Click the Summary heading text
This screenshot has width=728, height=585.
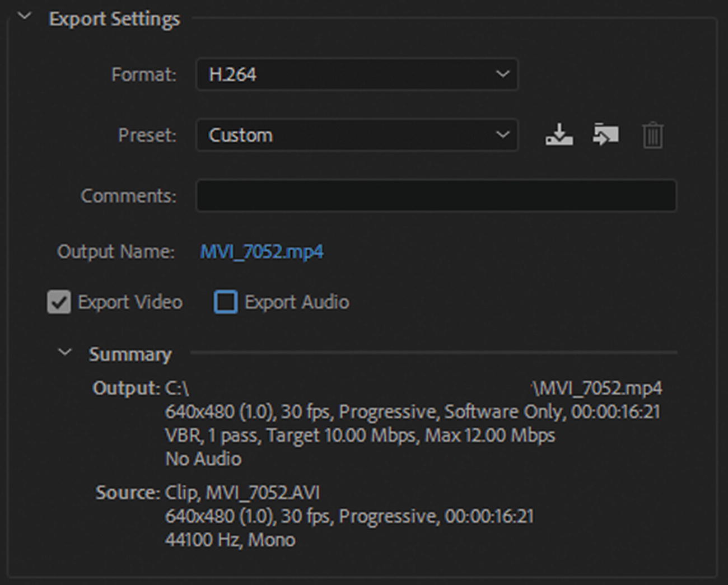tap(130, 354)
